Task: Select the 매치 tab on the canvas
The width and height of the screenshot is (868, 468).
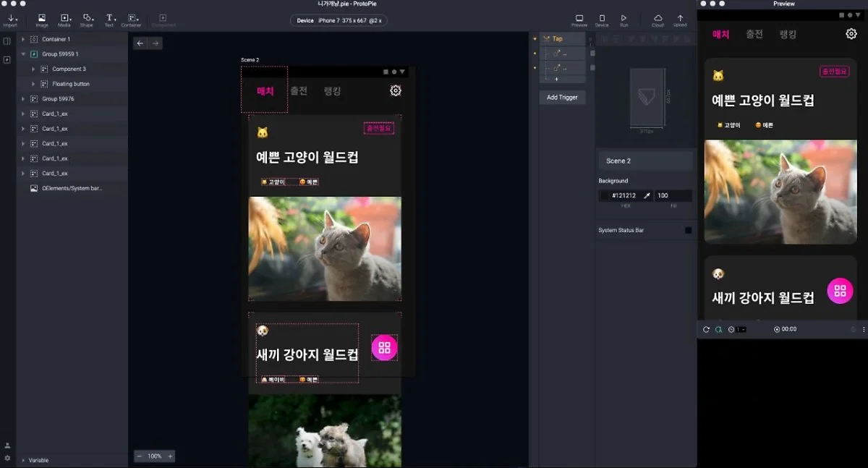Action: [265, 90]
